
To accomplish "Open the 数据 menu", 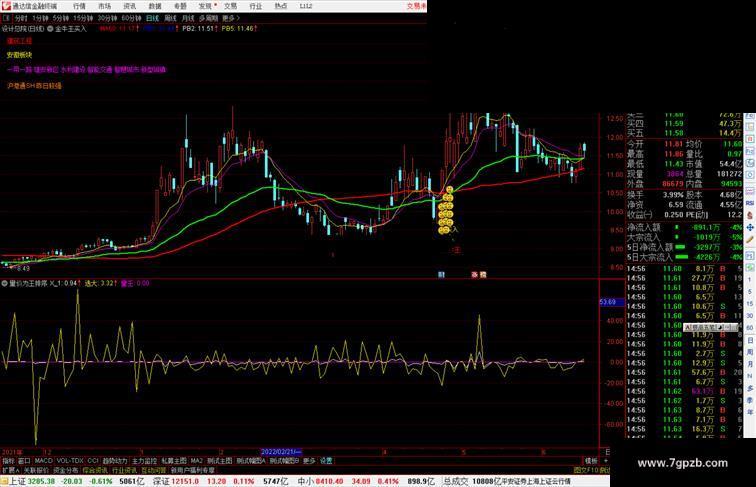I will point(155,6).
